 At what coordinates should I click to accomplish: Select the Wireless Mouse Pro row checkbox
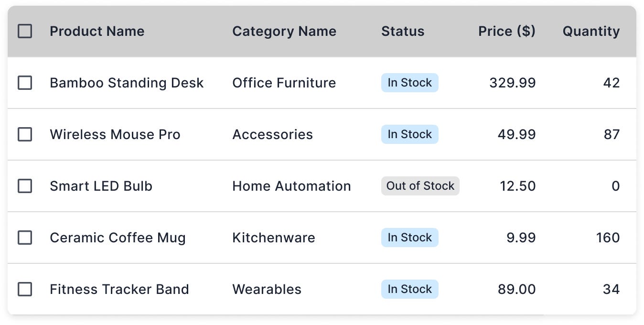pos(25,135)
